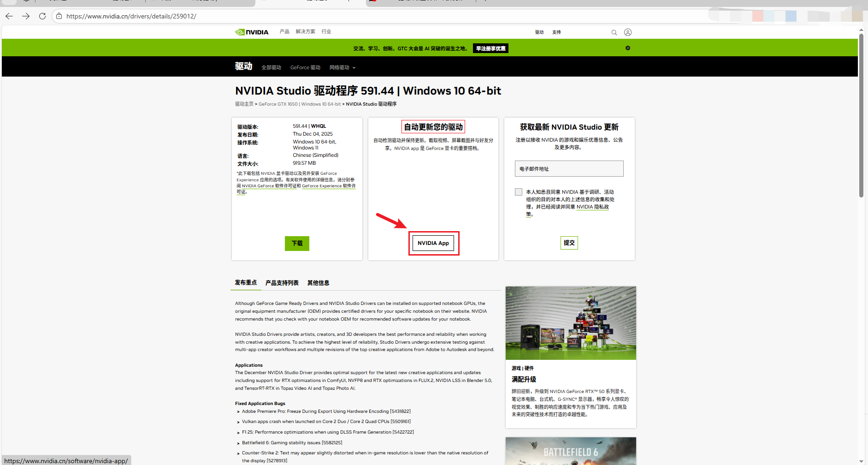The width and height of the screenshot is (868, 465).
Task: Click the 自动更新您的驱动 heading
Action: tap(433, 127)
